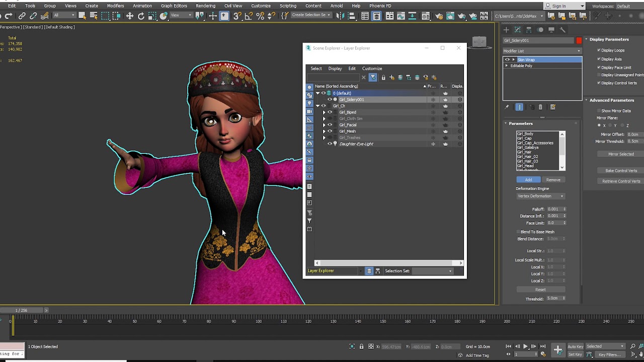Viewport: 644px width, 362px height.
Task: Click the Add button in Parameters
Action: (528, 179)
